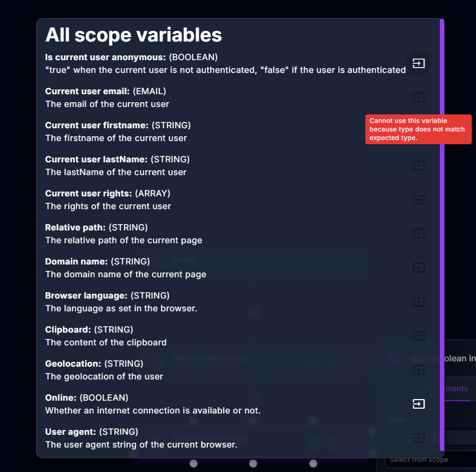This screenshot has height=472, width=476.
Task: Click the insert icon for Geolocation
Action: 419,370
